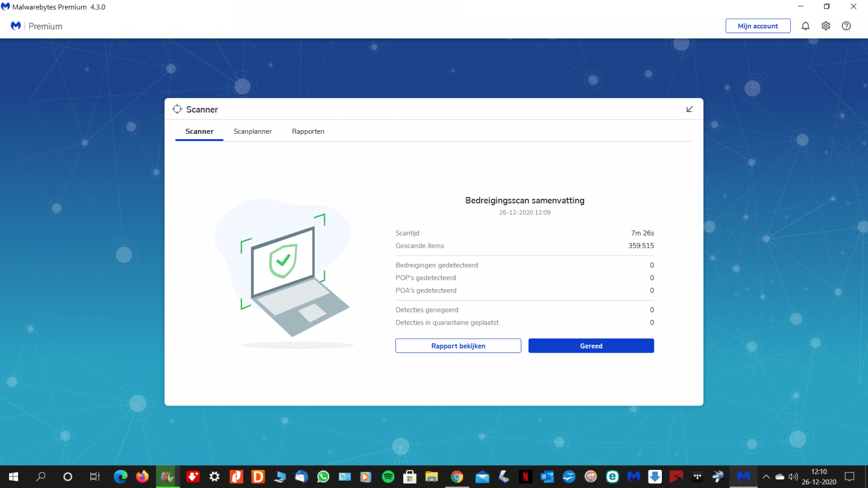Collapse the Scanner panel with the arrow icon

coord(690,109)
